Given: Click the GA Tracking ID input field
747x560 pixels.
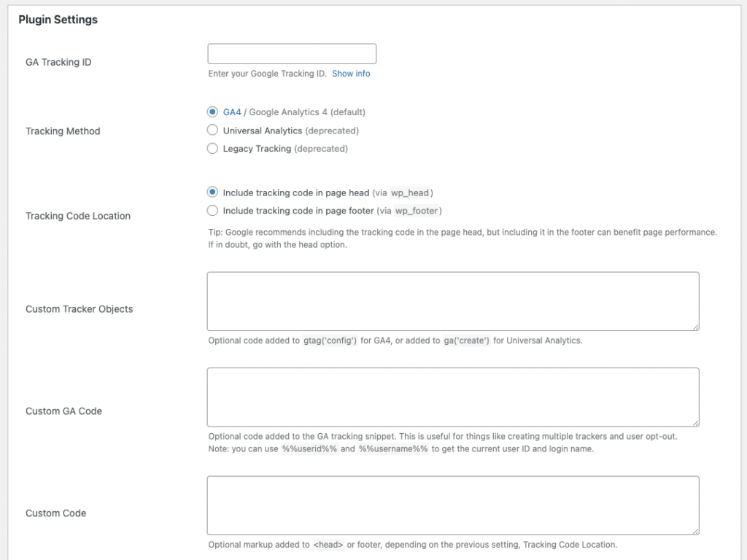Looking at the screenshot, I should (292, 54).
